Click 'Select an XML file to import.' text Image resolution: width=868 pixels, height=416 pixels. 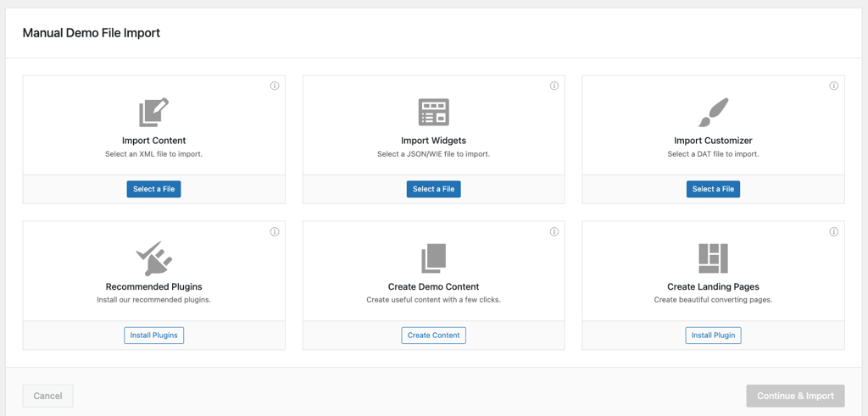pyautogui.click(x=154, y=154)
